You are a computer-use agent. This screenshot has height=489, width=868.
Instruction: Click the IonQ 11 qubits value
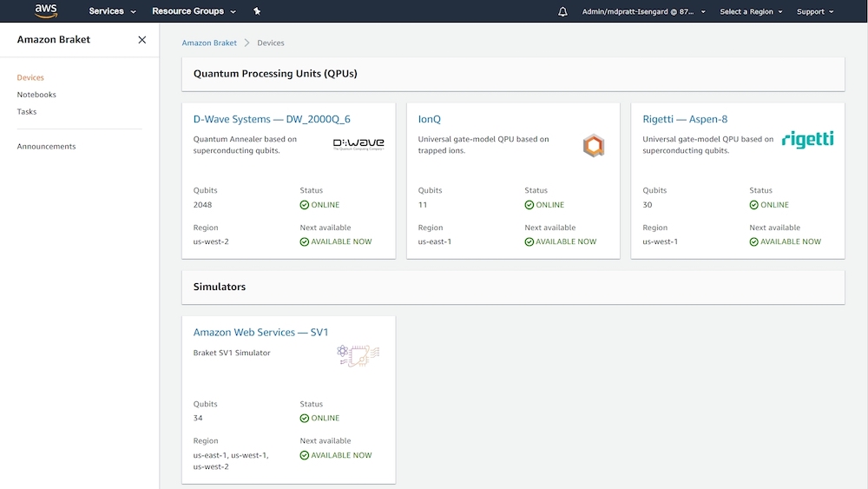click(x=423, y=205)
